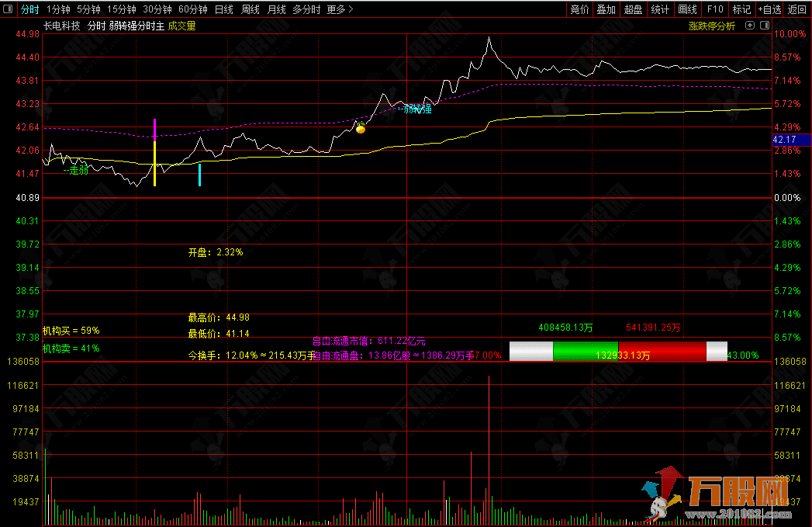Click the small menu icon left of 分时
Viewport: 812px width, 527px height.
tap(9, 9)
